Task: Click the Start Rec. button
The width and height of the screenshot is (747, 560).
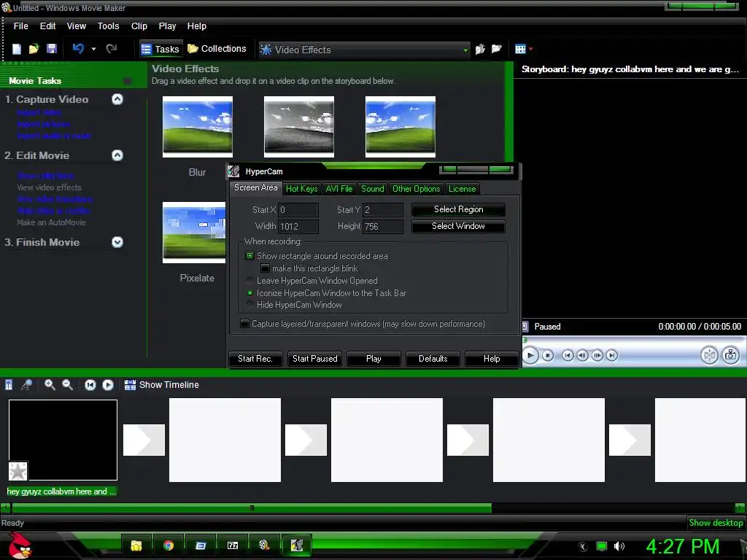Action: (255, 359)
